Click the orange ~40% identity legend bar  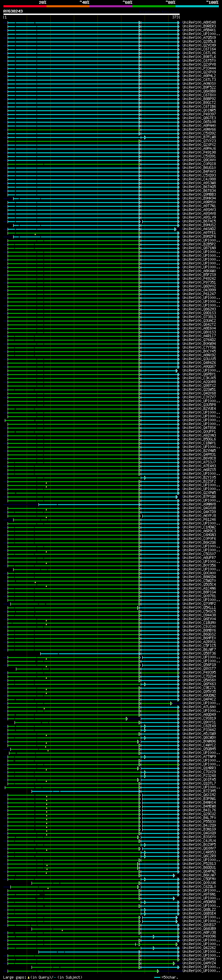point(68,6)
